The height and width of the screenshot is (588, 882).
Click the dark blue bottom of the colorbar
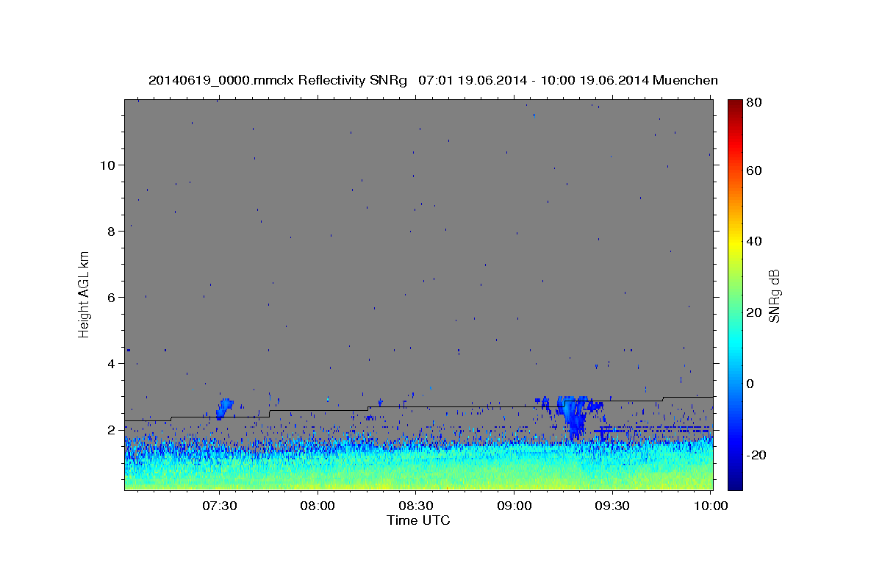click(734, 481)
